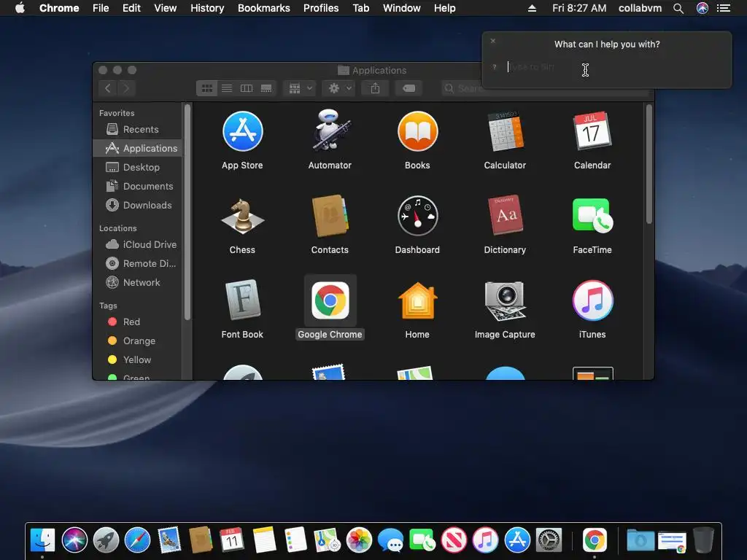Open Reminders app in the Dock
Viewport: 747px width, 560px height.
tap(295, 540)
